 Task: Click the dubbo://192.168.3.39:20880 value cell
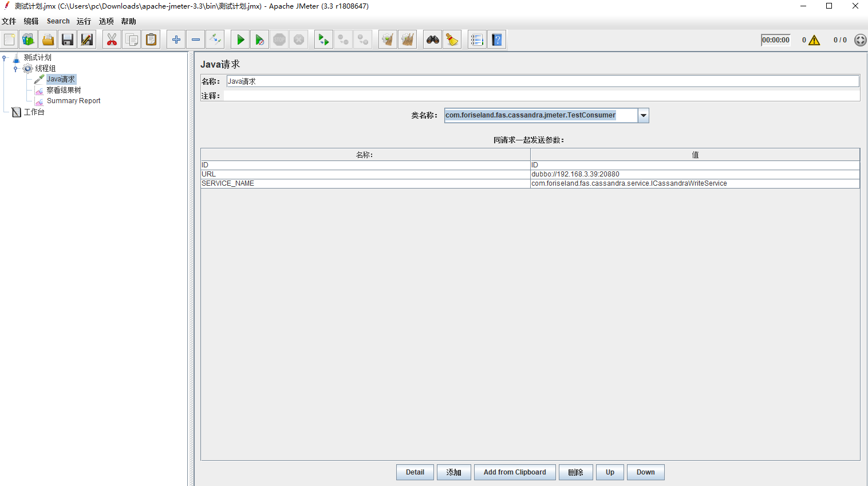point(695,174)
